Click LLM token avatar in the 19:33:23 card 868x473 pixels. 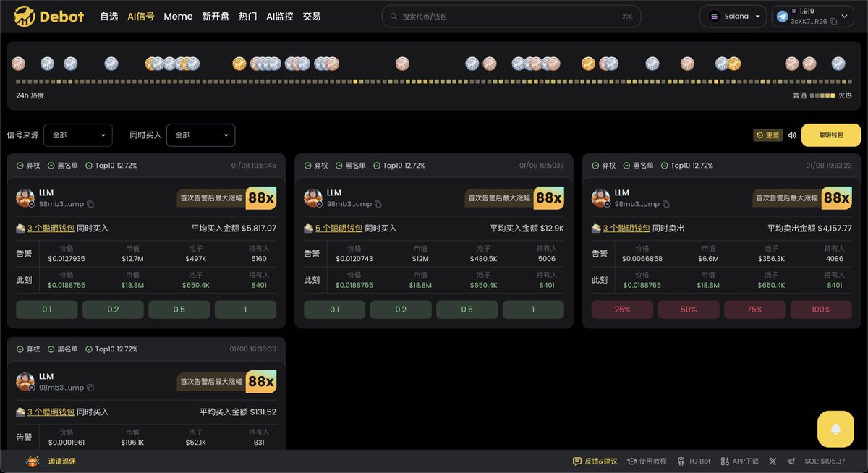coord(601,198)
